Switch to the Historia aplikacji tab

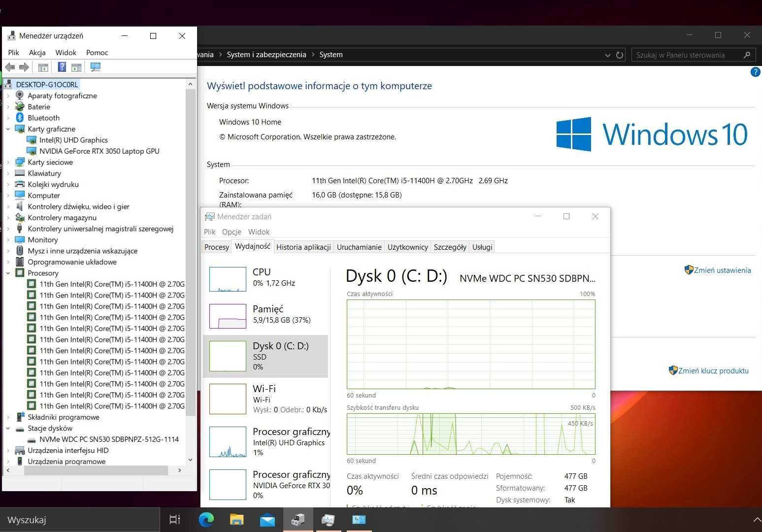tap(303, 247)
